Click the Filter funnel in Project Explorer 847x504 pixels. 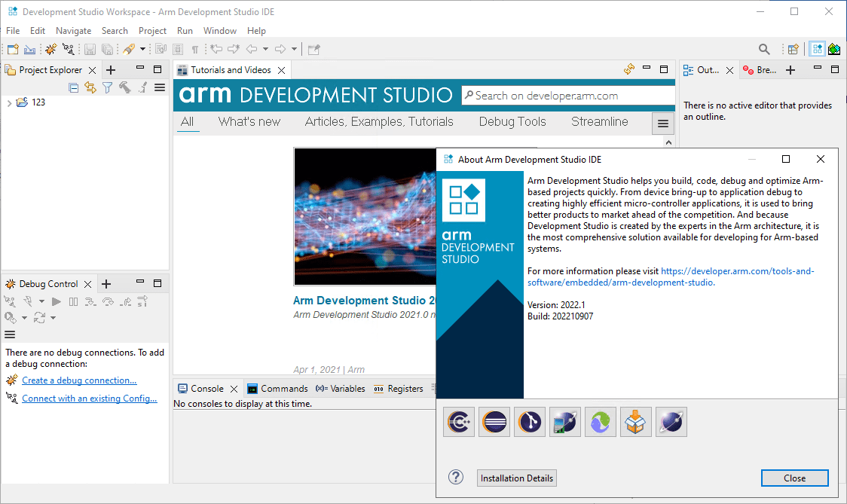coord(108,87)
